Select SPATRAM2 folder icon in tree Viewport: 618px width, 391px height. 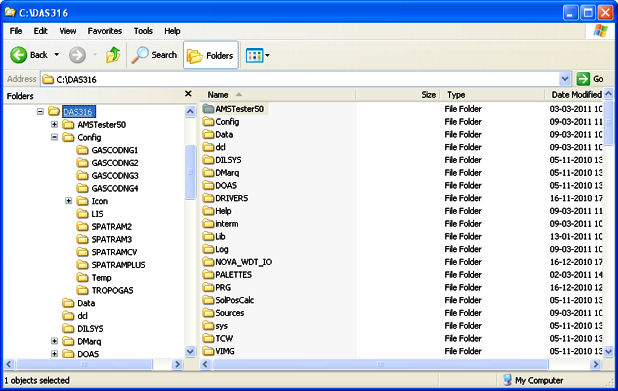click(82, 226)
